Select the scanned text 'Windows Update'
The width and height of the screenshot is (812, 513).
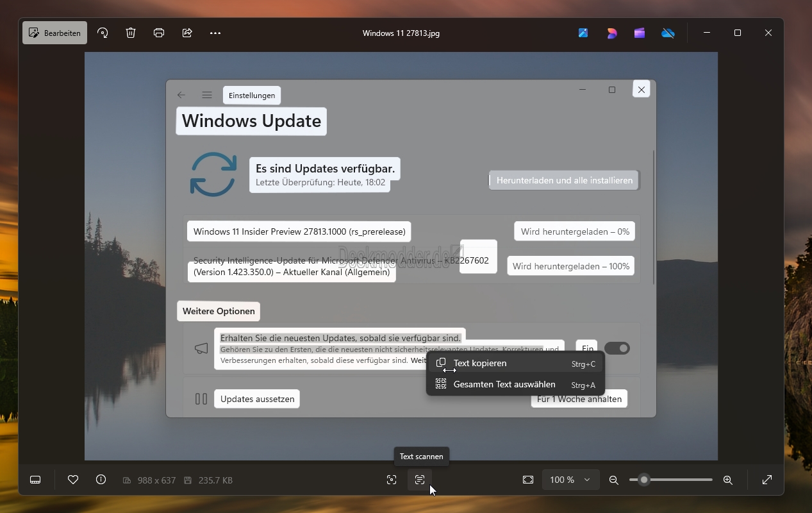click(251, 121)
